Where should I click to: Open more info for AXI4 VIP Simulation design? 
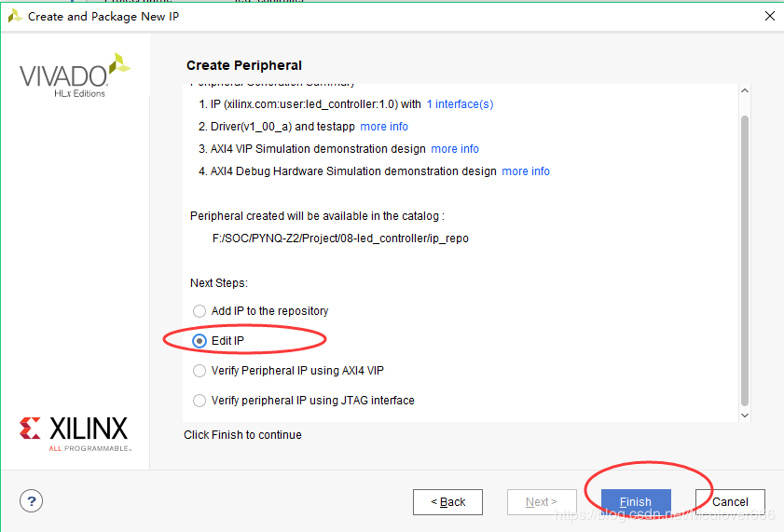pos(455,149)
